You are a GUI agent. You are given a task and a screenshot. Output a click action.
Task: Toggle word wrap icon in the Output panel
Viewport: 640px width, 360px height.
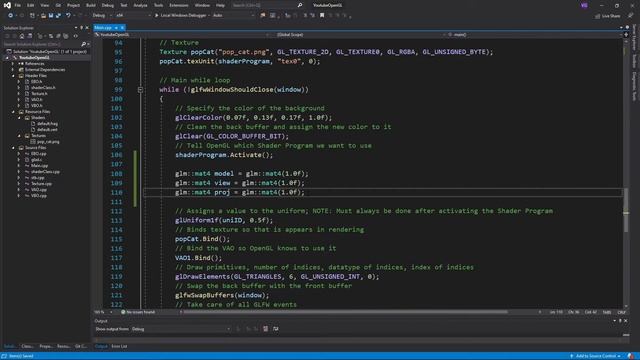(x=276, y=329)
